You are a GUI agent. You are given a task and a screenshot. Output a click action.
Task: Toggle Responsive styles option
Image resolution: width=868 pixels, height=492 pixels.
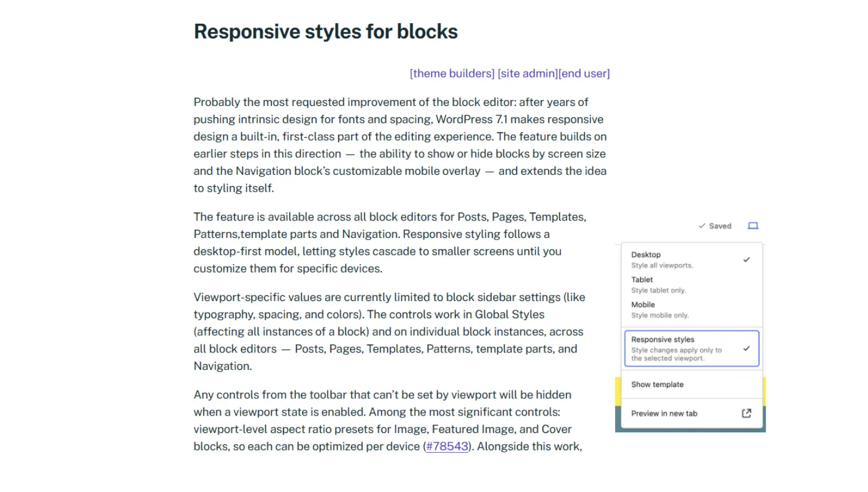(692, 348)
